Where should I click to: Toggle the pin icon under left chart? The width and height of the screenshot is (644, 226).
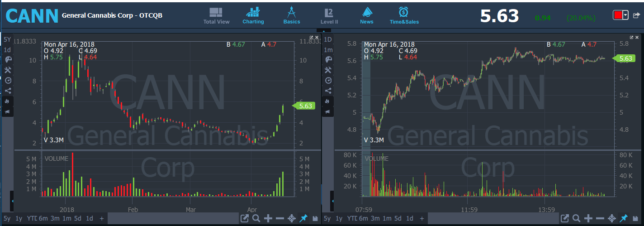(x=303, y=219)
